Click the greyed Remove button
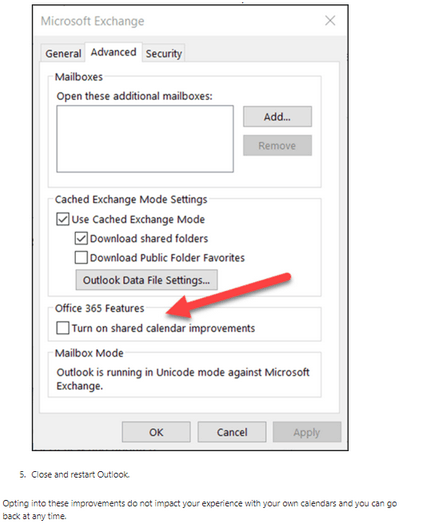The image size is (443, 528). pyautogui.click(x=277, y=145)
